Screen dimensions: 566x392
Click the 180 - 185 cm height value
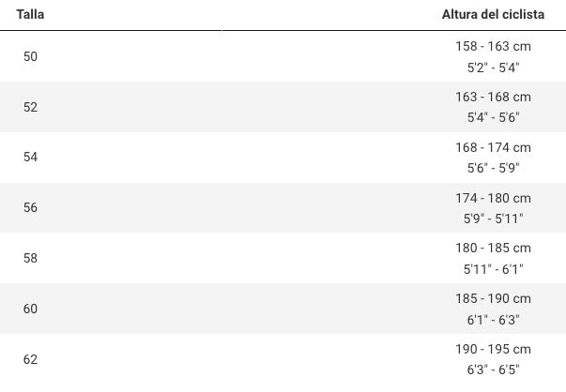click(x=493, y=248)
